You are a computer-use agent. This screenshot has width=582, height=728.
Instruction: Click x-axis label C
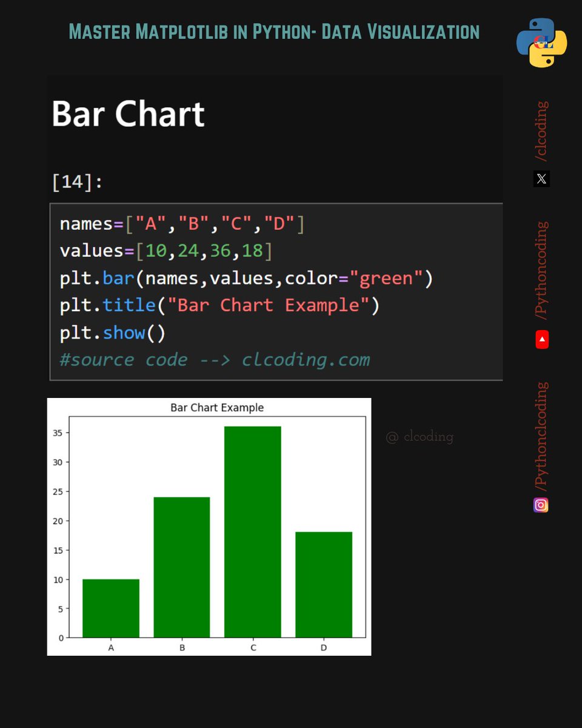coord(253,647)
